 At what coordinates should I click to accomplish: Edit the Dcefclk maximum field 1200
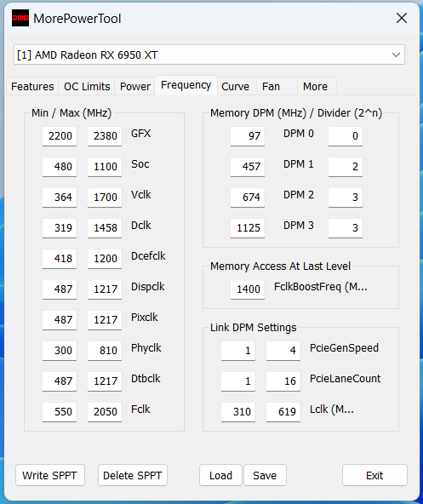(105, 259)
